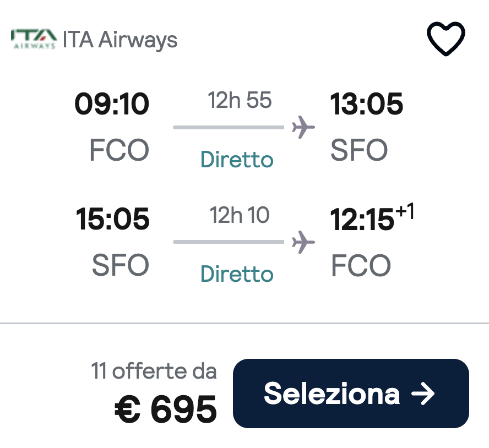Click the SFO arrival airport code
Screen dimensions: 489x448
358,150
